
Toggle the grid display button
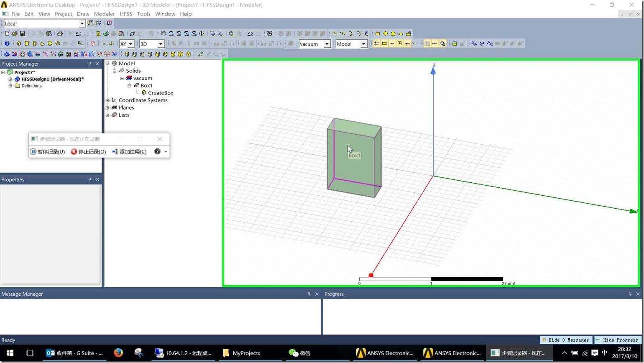coord(427,43)
